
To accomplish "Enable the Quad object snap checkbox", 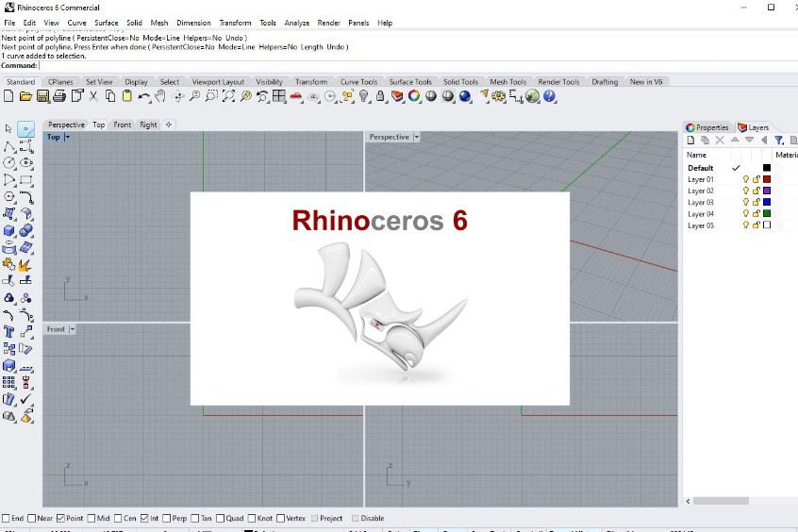I will click(221, 518).
